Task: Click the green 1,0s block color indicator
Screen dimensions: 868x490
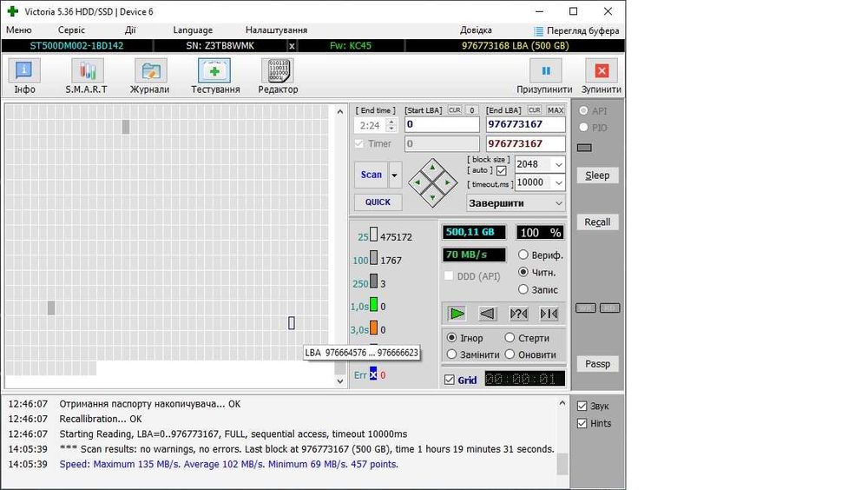Action: pos(373,304)
